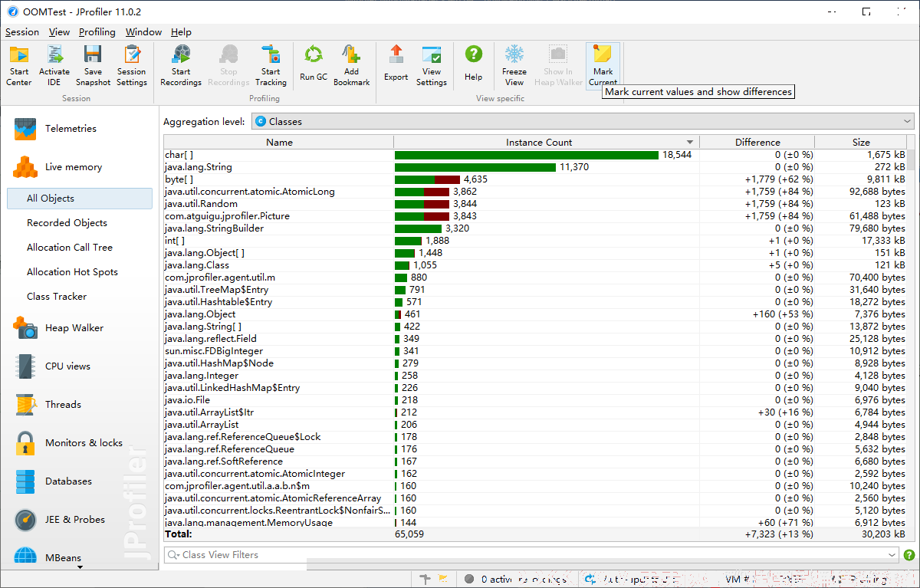The width and height of the screenshot is (920, 588).
Task: Open the Window menu
Action: point(143,32)
